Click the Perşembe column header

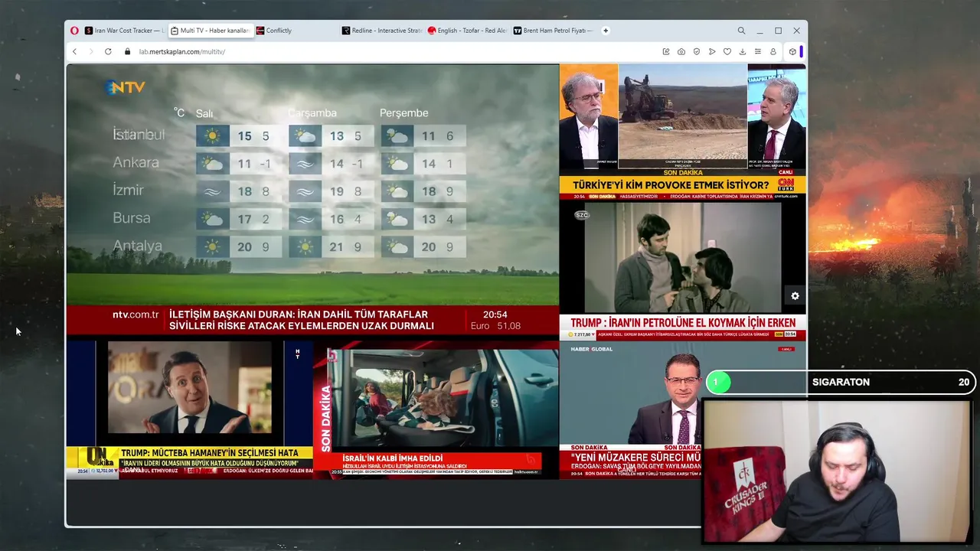(x=404, y=113)
